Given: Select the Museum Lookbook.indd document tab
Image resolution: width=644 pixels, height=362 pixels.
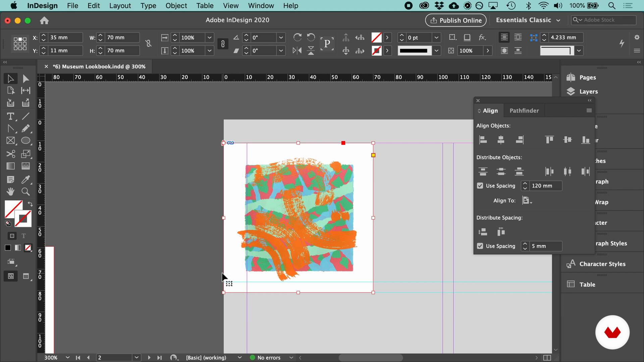Looking at the screenshot, I should 99,67.
